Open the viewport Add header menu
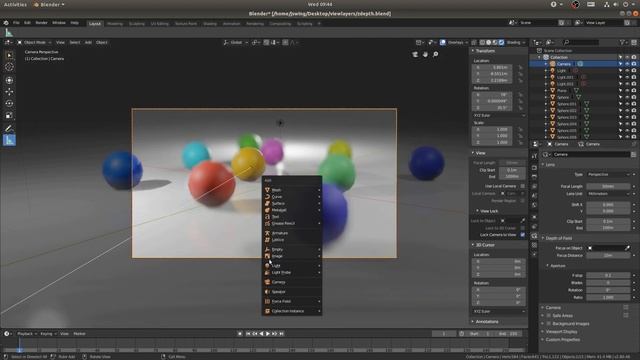640x360 pixels. 88,42
